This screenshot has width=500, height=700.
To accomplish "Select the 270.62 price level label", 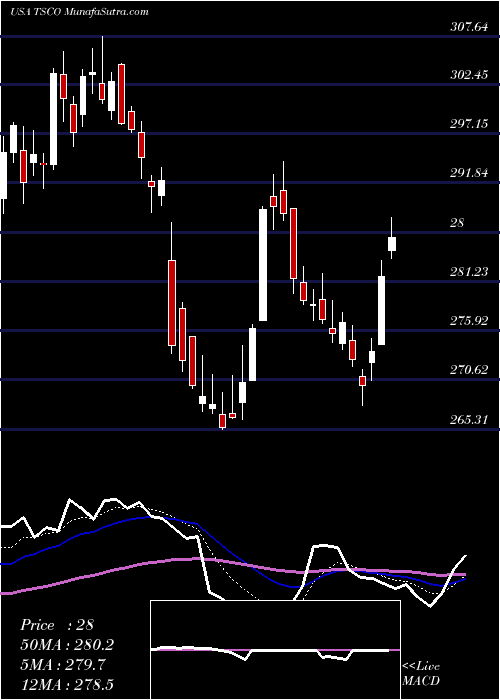I will [469, 370].
